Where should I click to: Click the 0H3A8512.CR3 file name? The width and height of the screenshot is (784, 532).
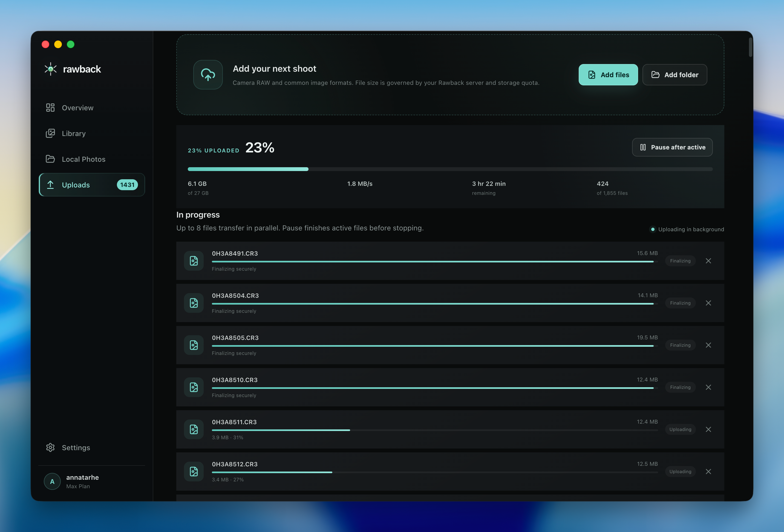click(234, 464)
